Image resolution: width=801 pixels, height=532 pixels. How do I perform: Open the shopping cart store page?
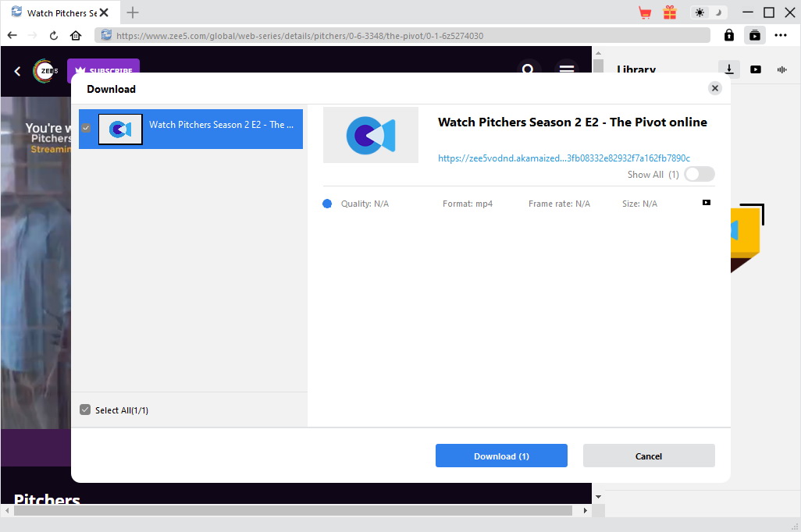pos(646,12)
